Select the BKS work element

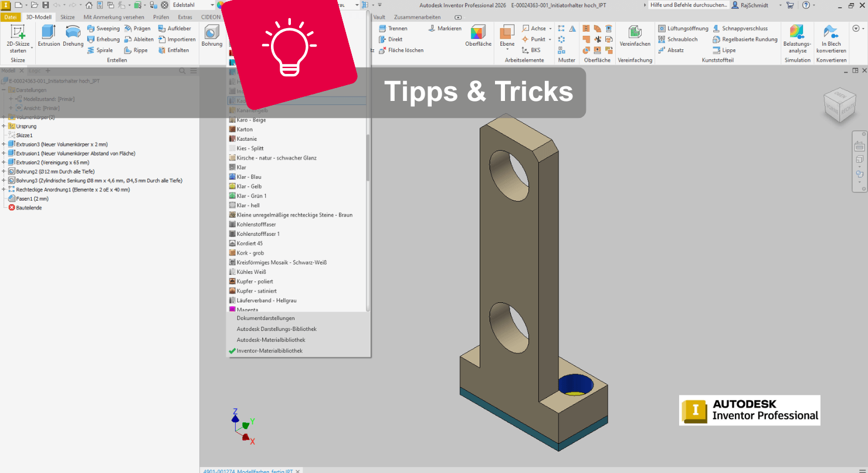[x=531, y=50]
